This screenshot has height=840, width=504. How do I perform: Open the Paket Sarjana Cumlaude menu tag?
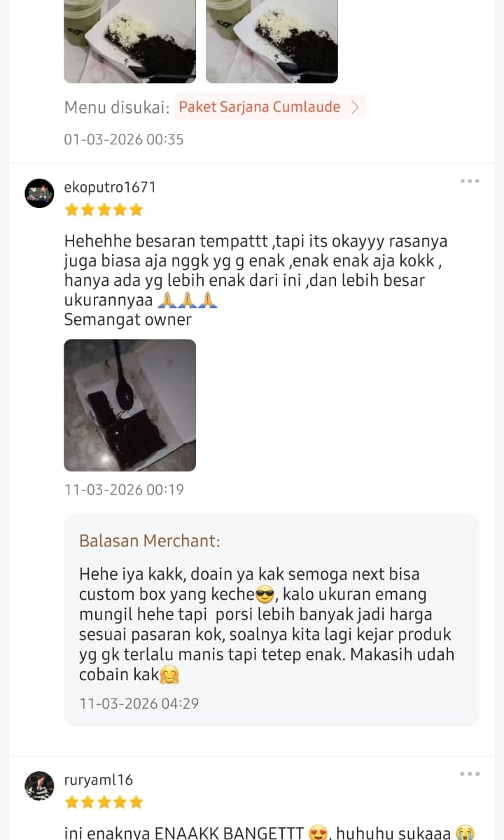[x=269, y=107]
